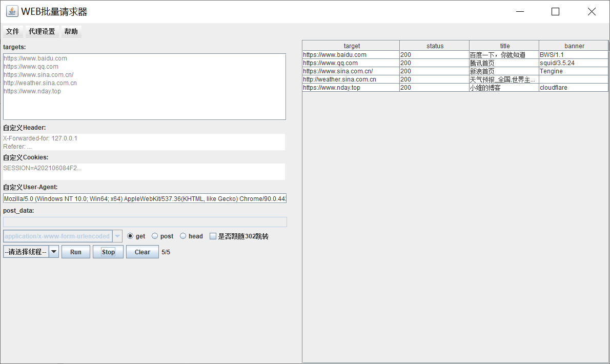The image size is (610, 364).
Task: Click the 腾讯首页 title cell
Action: click(504, 63)
